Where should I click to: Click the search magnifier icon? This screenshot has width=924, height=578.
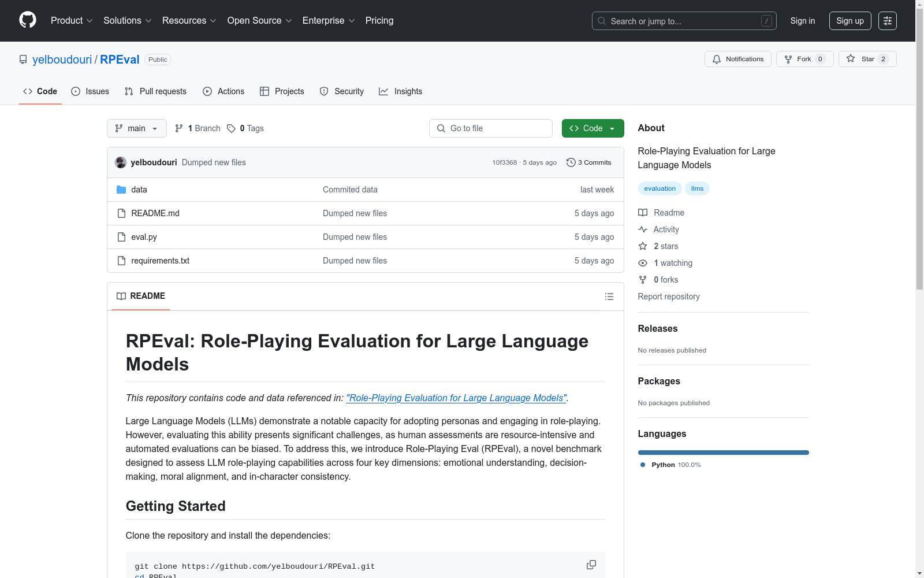click(602, 21)
